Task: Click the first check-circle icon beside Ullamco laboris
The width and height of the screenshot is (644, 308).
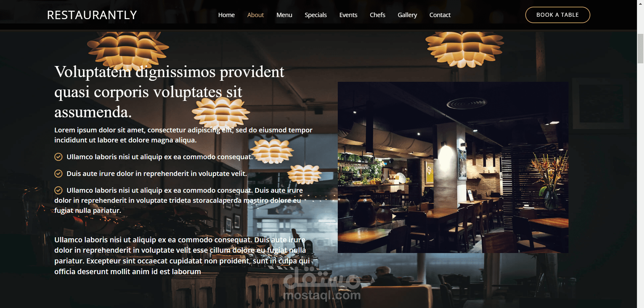Action: (x=58, y=157)
